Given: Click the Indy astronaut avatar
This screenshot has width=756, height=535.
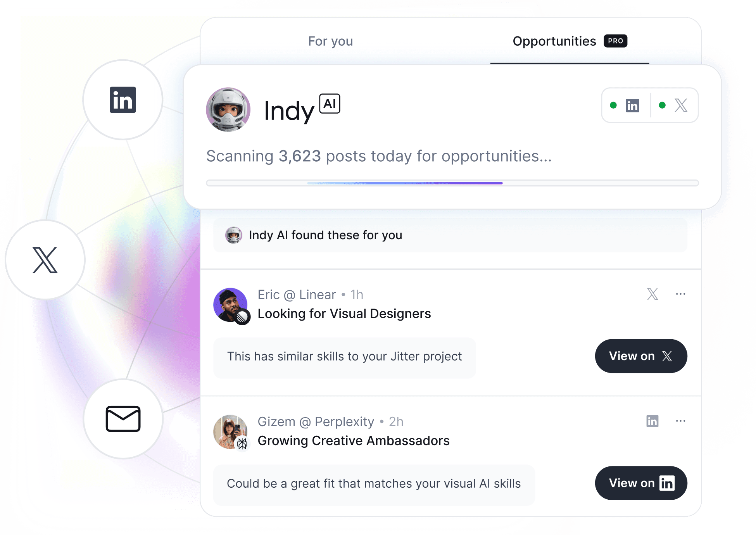Looking at the screenshot, I should (228, 110).
